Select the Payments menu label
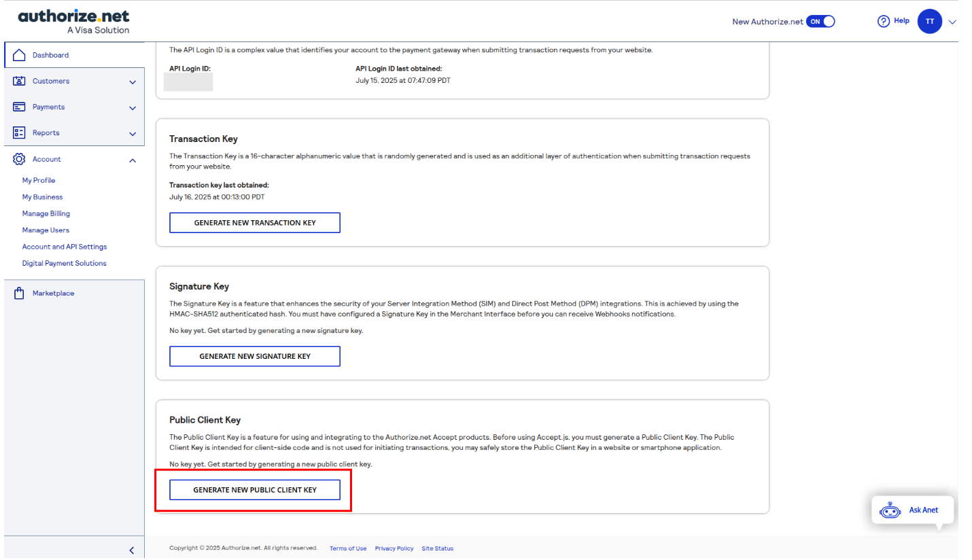 (x=49, y=107)
